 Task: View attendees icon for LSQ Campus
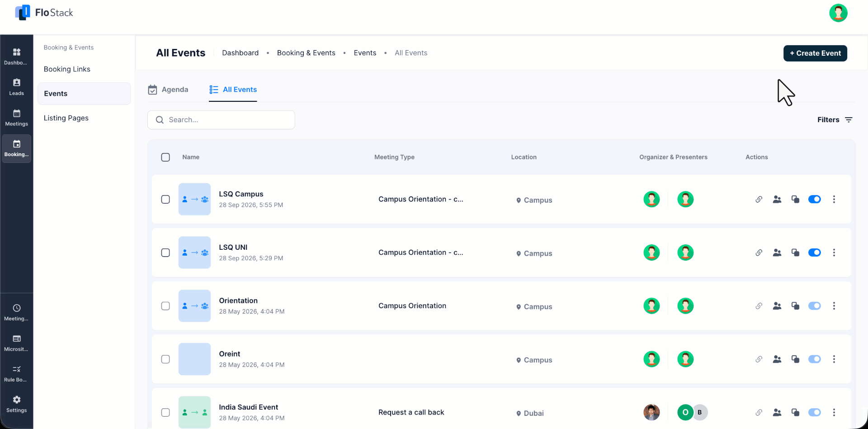click(777, 199)
